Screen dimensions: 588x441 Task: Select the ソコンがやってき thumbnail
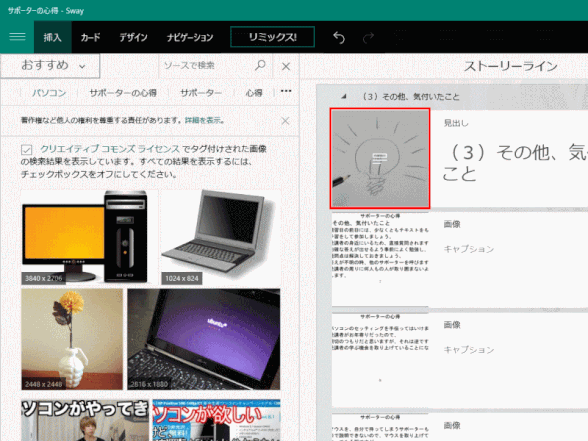pos(85,420)
